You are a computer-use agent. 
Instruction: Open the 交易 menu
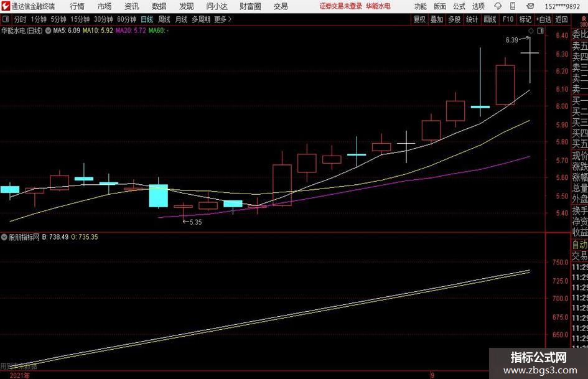point(281,6)
